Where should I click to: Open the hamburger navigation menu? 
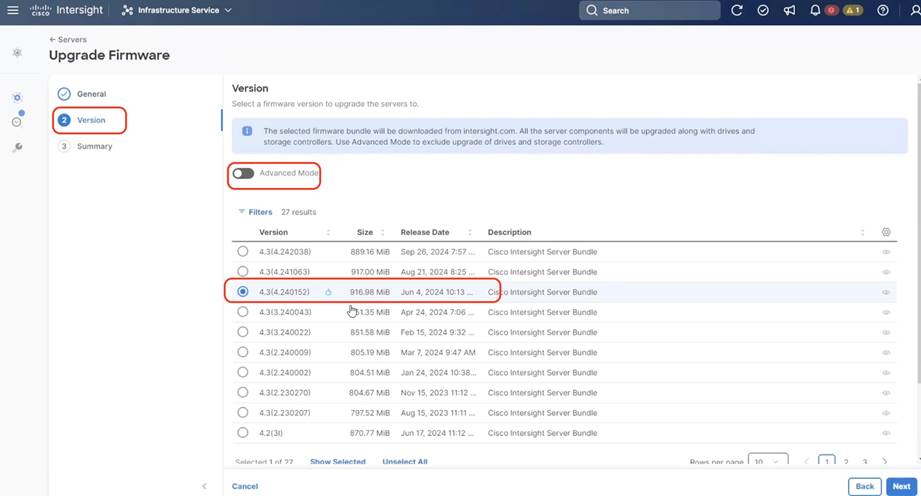click(x=13, y=11)
